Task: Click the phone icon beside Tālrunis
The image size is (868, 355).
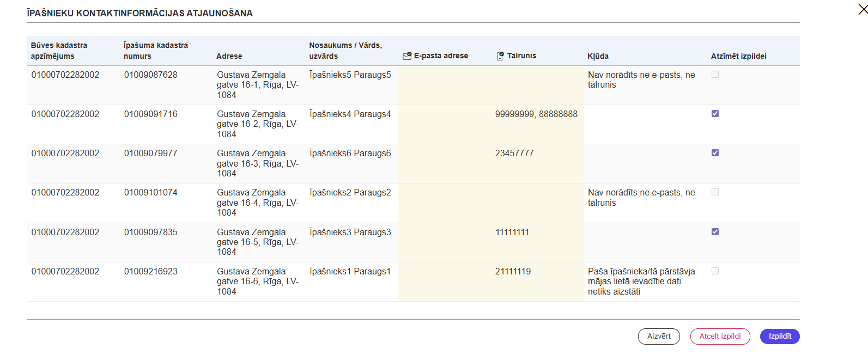Action: [500, 56]
